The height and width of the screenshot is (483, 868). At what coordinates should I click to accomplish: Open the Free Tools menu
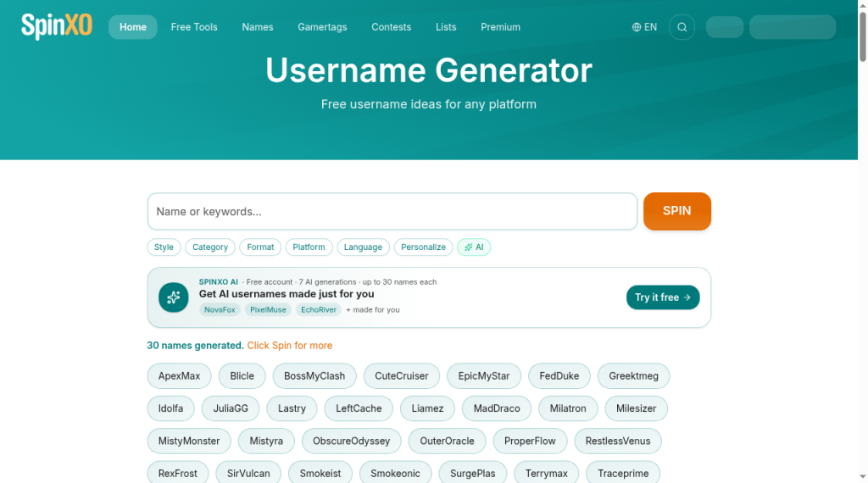(194, 27)
